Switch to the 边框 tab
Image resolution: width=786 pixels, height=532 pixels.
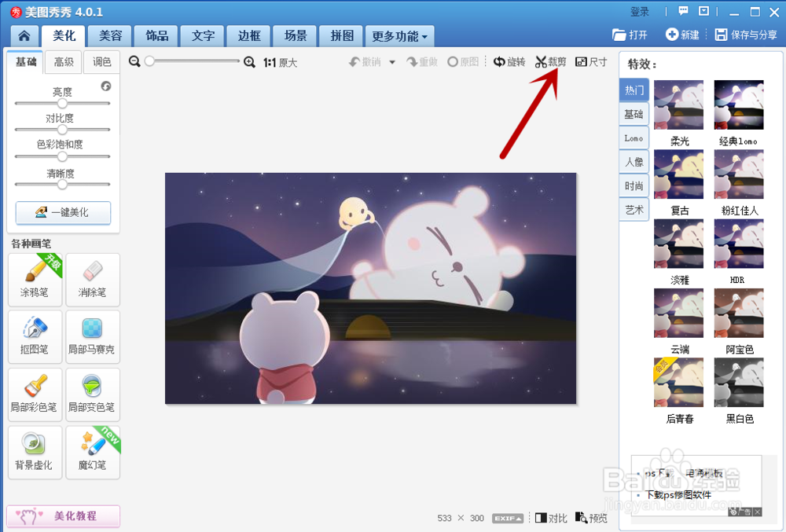pos(249,35)
